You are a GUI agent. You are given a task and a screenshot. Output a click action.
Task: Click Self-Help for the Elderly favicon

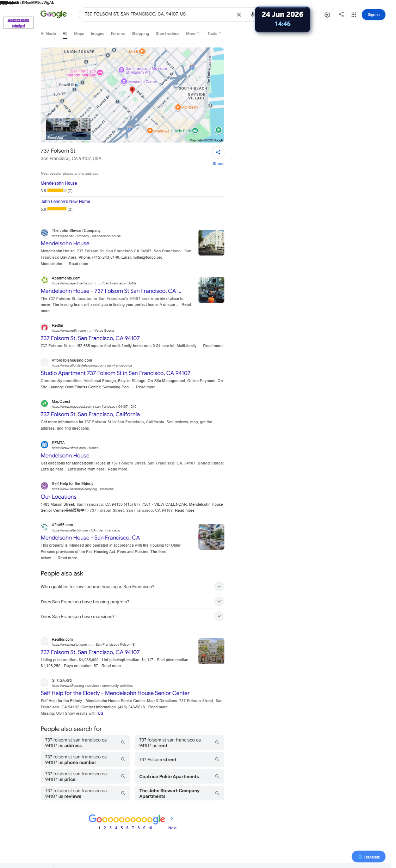(44, 486)
